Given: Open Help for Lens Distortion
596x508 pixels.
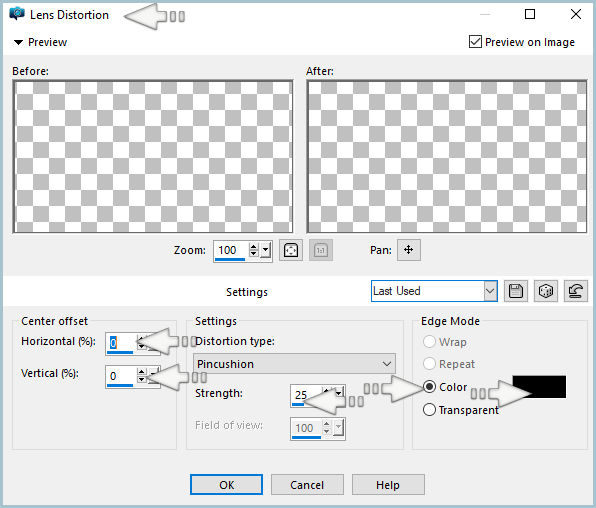Looking at the screenshot, I should 388,485.
